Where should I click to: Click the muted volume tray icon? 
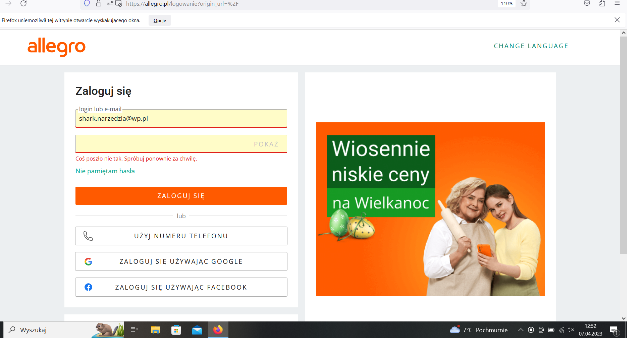(x=571, y=330)
